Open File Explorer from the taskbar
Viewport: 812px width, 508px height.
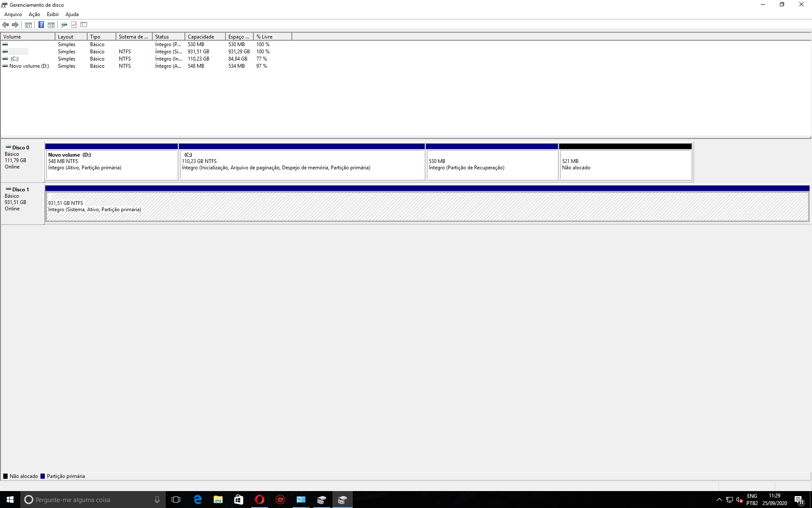point(218,500)
